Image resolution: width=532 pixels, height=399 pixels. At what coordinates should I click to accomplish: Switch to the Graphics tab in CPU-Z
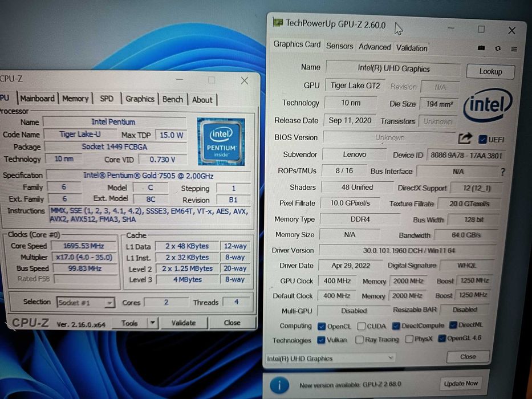pos(140,99)
